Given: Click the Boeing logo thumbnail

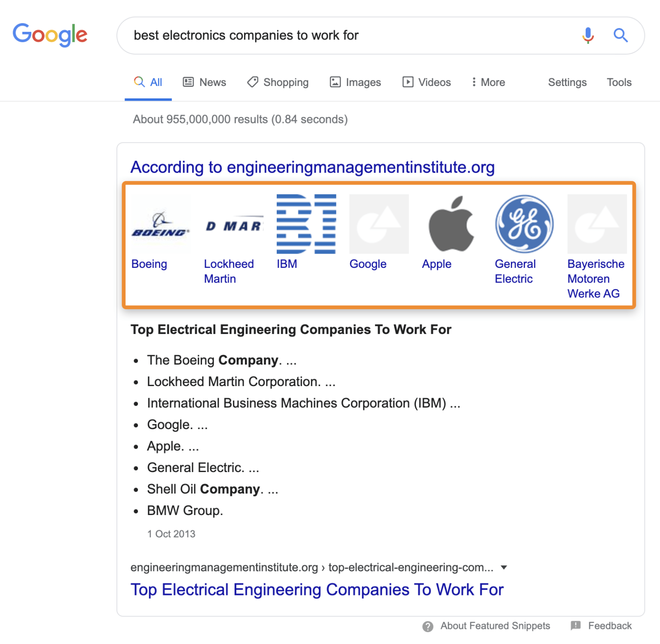Looking at the screenshot, I should pos(159,224).
